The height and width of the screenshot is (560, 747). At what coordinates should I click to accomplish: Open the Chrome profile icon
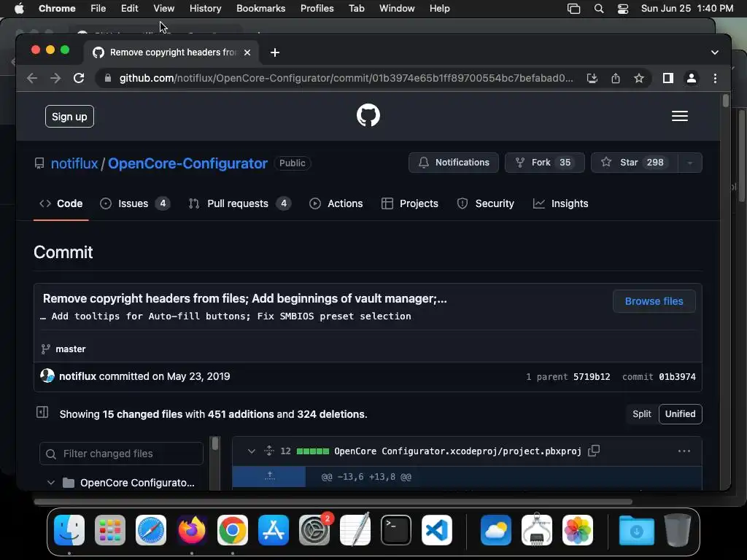point(692,78)
